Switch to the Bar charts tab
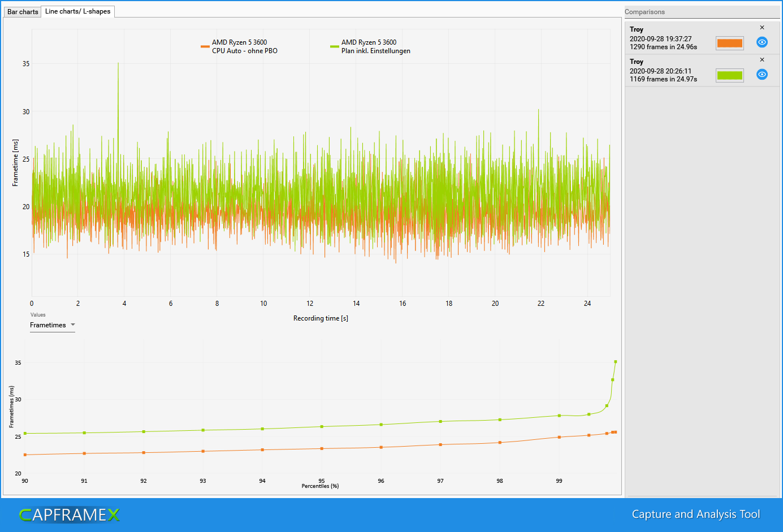 coord(23,12)
